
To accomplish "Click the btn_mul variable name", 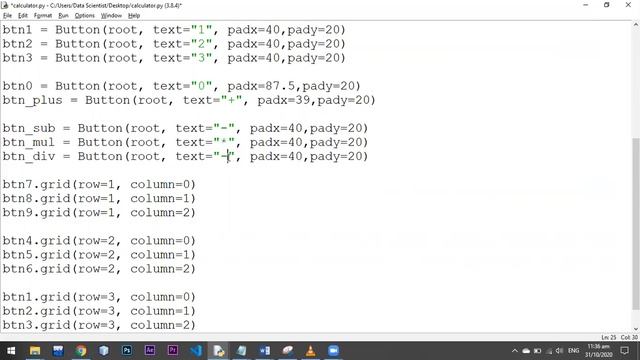I will [29, 142].
